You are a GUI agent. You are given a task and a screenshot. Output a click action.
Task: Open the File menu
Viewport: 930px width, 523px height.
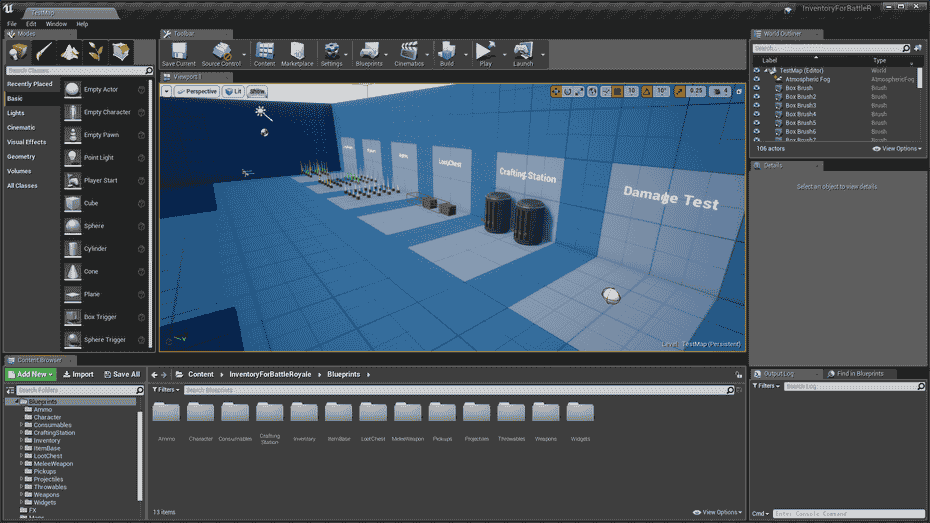[x=12, y=24]
